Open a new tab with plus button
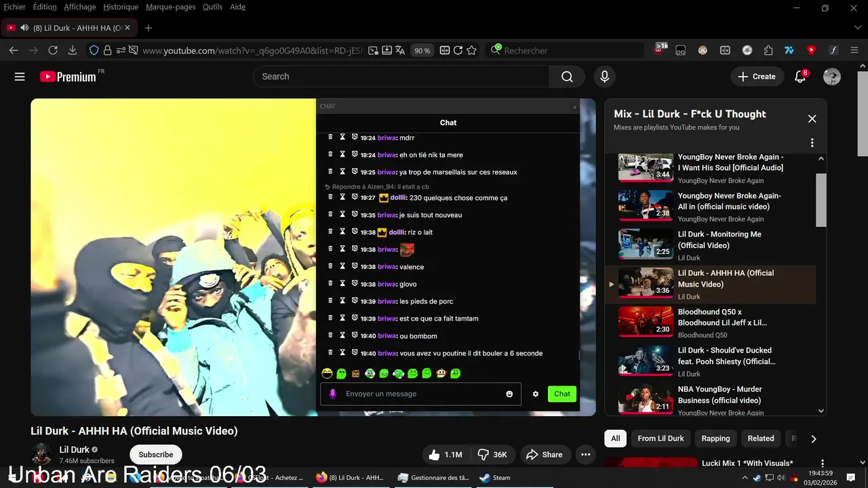 point(149,28)
